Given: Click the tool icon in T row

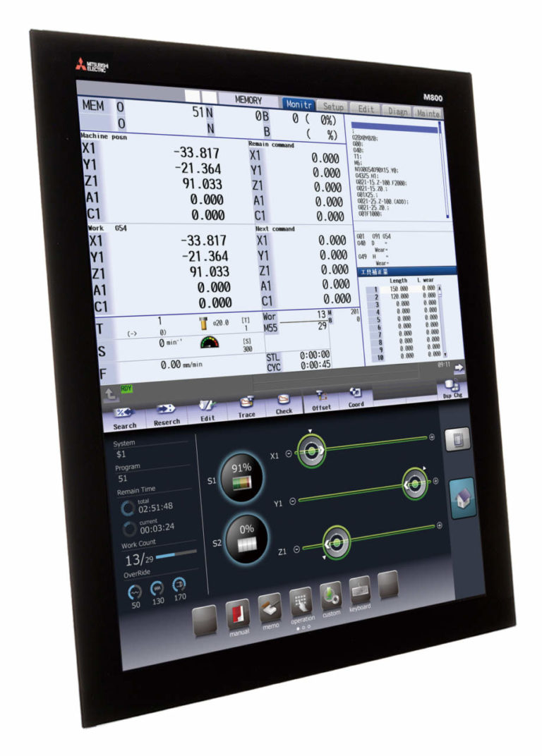Looking at the screenshot, I should (x=203, y=323).
